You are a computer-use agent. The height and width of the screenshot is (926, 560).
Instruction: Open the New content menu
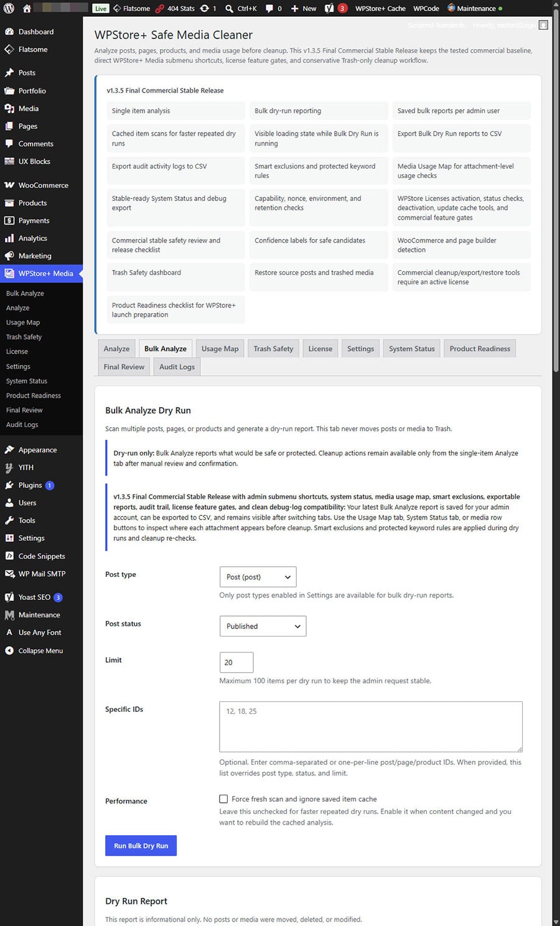click(x=304, y=9)
